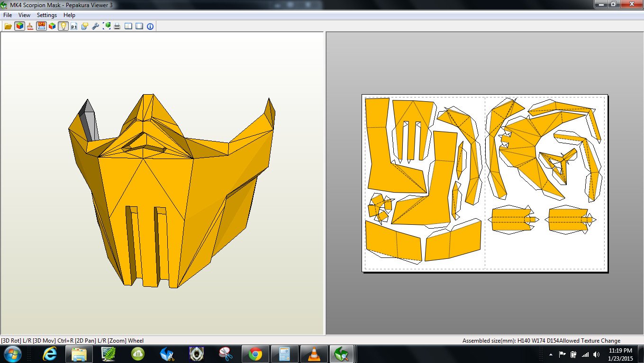Click the Open file folder icon

pyautogui.click(x=8, y=26)
